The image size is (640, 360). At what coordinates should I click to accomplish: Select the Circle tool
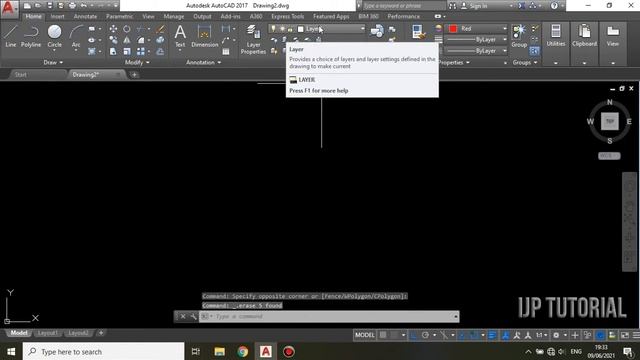[x=54, y=36]
